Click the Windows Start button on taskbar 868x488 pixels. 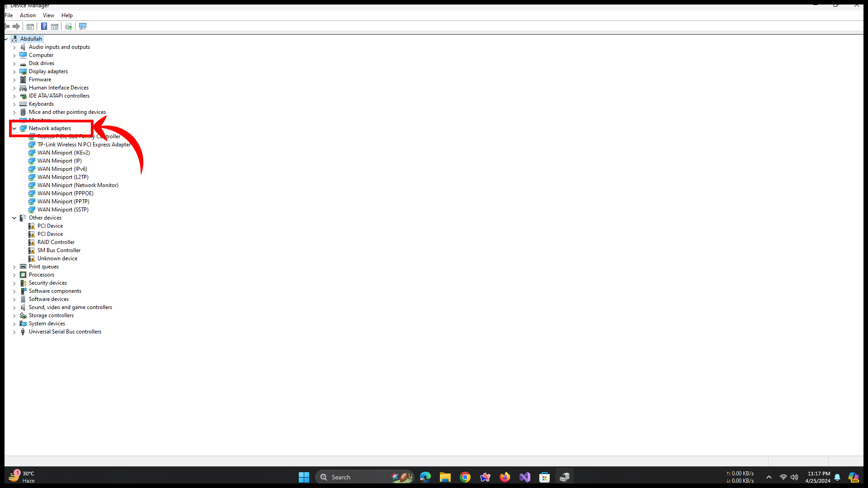coord(304,477)
